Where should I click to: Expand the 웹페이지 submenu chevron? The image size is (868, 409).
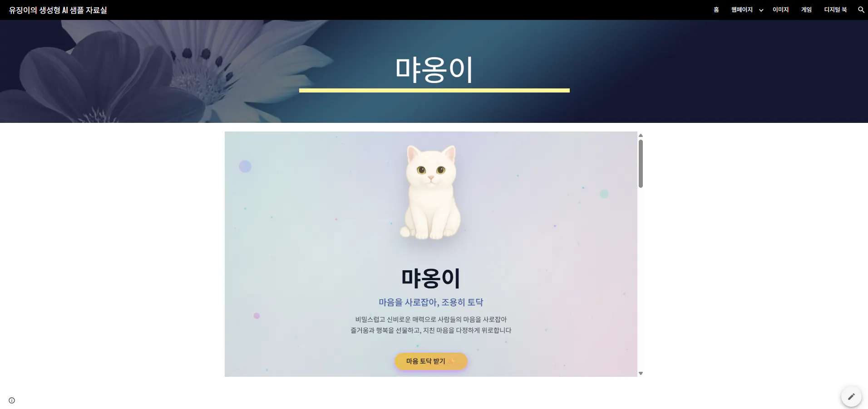[761, 10]
